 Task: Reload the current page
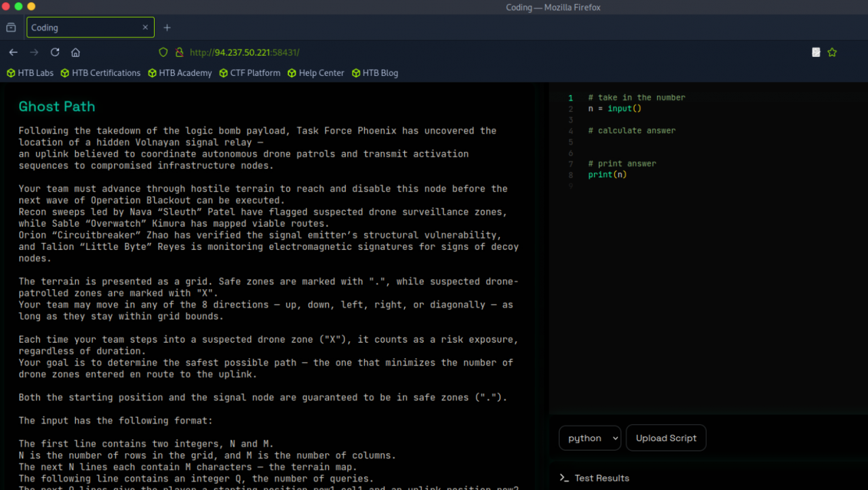click(x=55, y=52)
